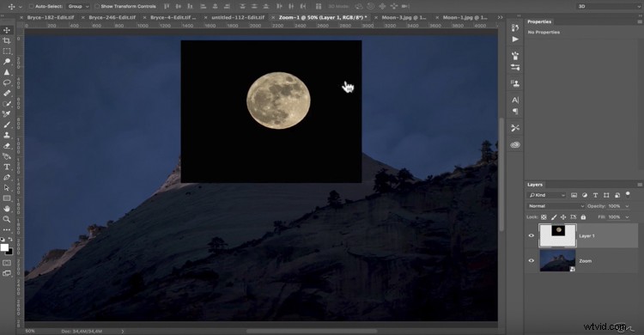Expand the hidden document tabs chevron
The width and height of the screenshot is (644, 335).
(500, 17)
